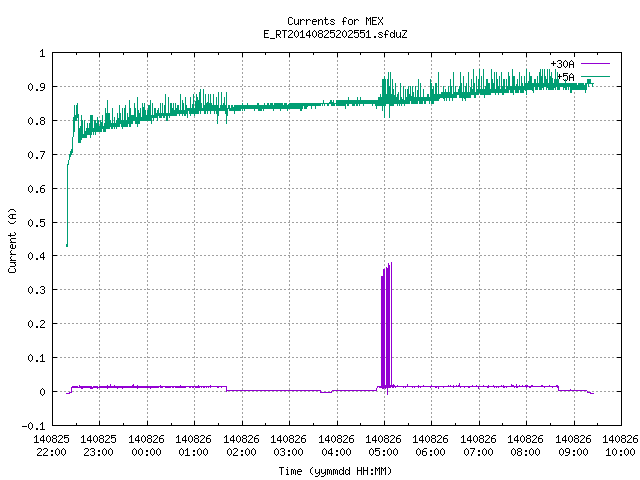Click y-axis tick value 1
This screenshot has height=480, width=640.
coord(42,53)
